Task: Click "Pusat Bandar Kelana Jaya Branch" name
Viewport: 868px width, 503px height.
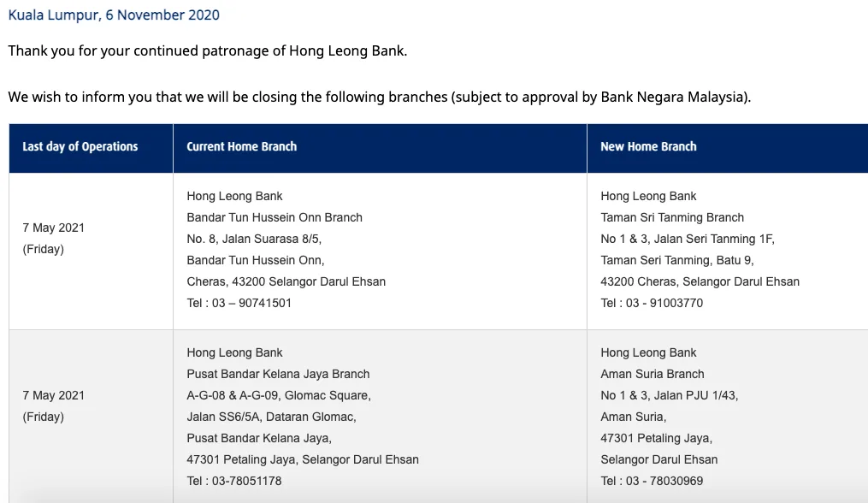Action: [278, 374]
